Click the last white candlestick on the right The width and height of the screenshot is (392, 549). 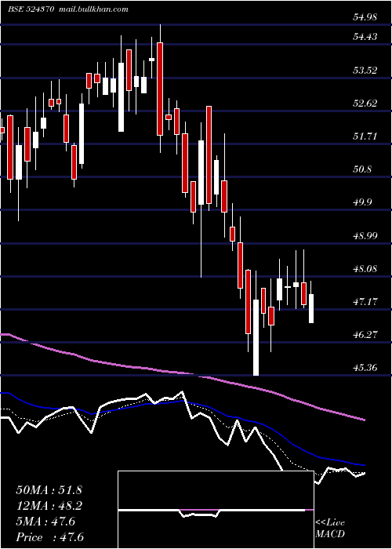(x=311, y=308)
